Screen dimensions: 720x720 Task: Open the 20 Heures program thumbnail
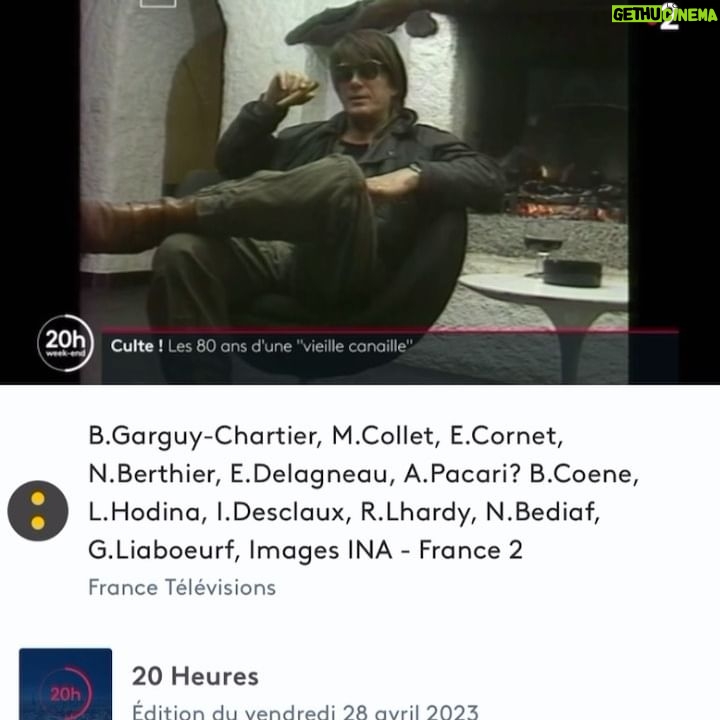click(66, 684)
